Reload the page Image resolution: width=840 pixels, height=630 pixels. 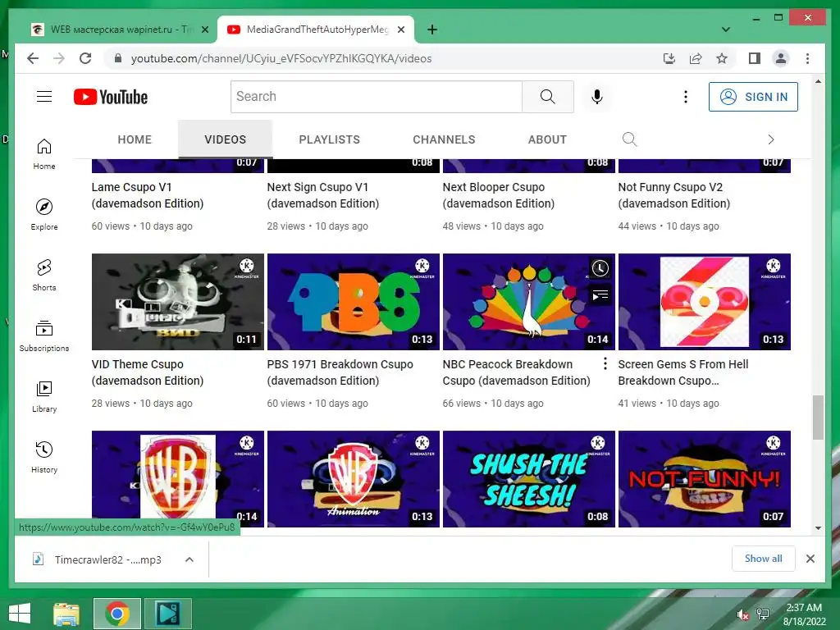click(x=85, y=58)
